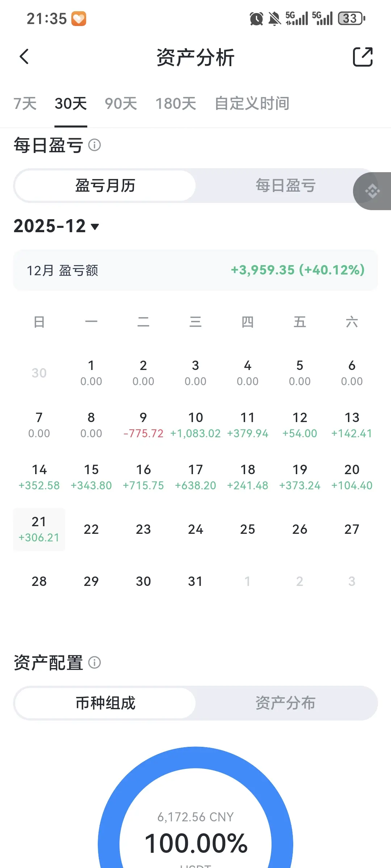Tap the back arrow icon
Screen dimensions: 391x868
[x=24, y=57]
